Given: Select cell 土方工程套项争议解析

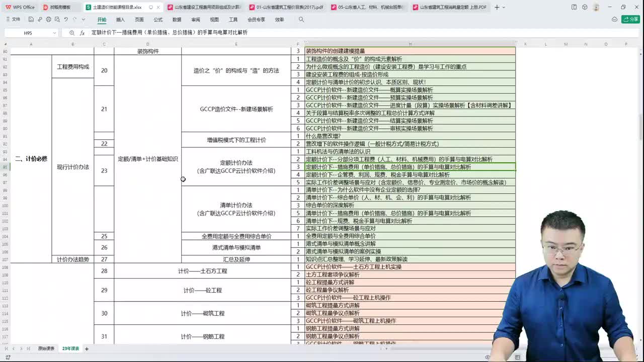Looking at the screenshot, I should (410, 275).
